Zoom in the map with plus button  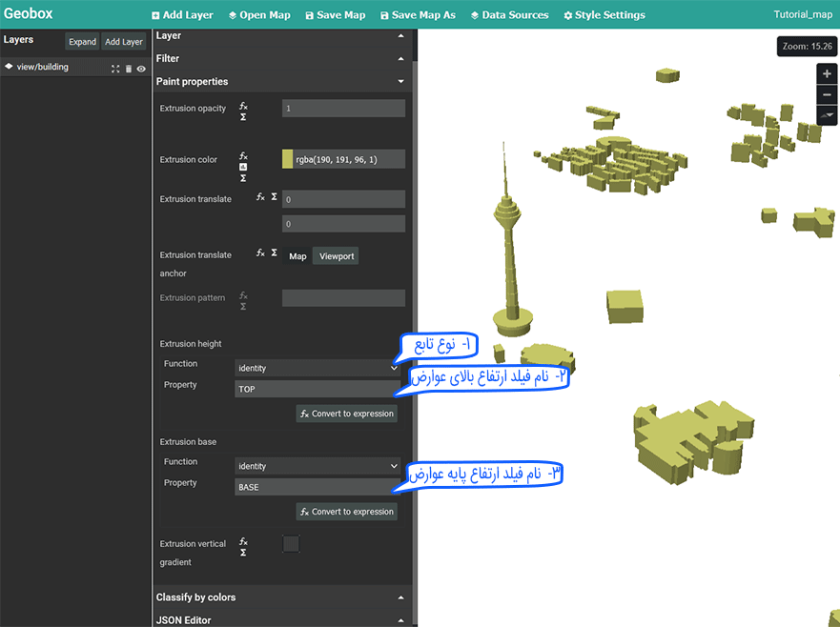coord(827,74)
